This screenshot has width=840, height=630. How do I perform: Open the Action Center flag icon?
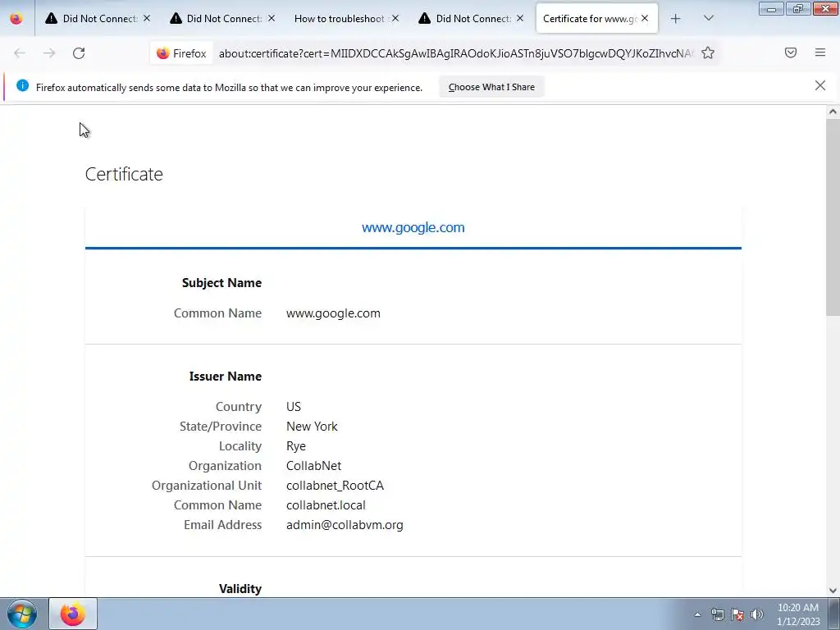coord(737,614)
